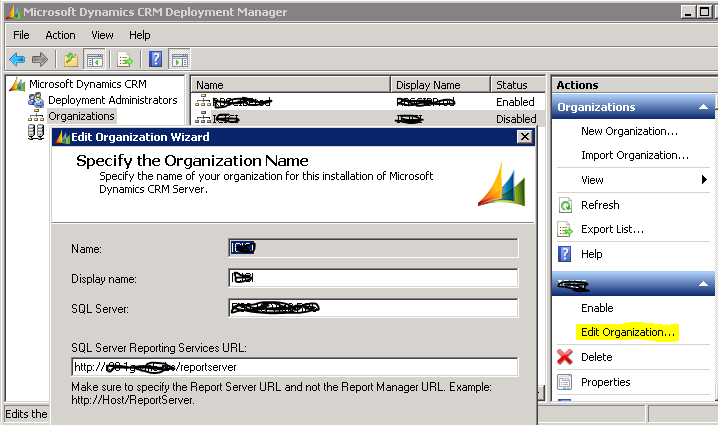Click Import Organization action
This screenshot has height=425, width=718.
click(634, 155)
